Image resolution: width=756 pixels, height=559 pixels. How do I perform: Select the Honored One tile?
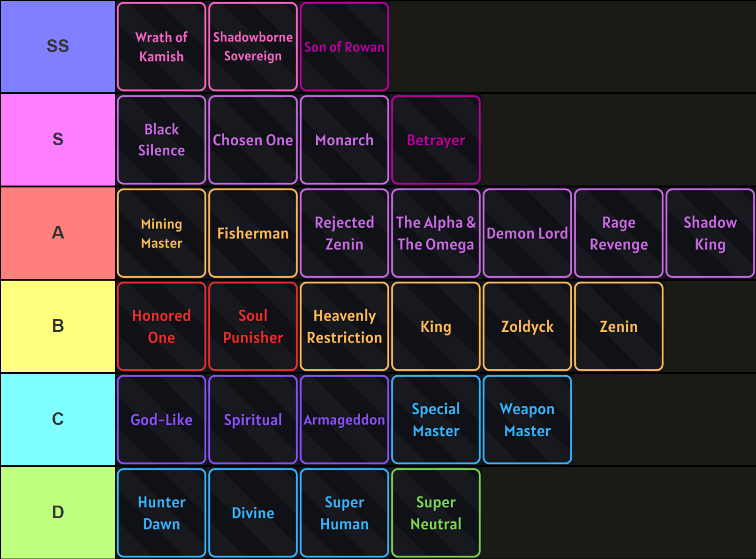[161, 326]
